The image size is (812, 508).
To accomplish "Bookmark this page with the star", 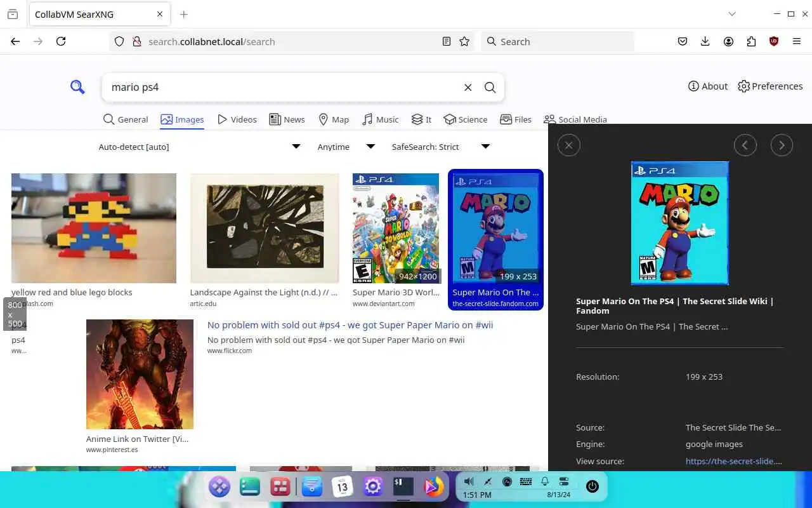I will [x=464, y=41].
